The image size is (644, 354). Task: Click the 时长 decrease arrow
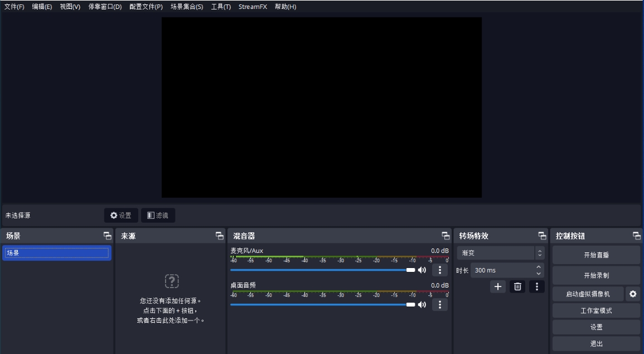(538, 273)
